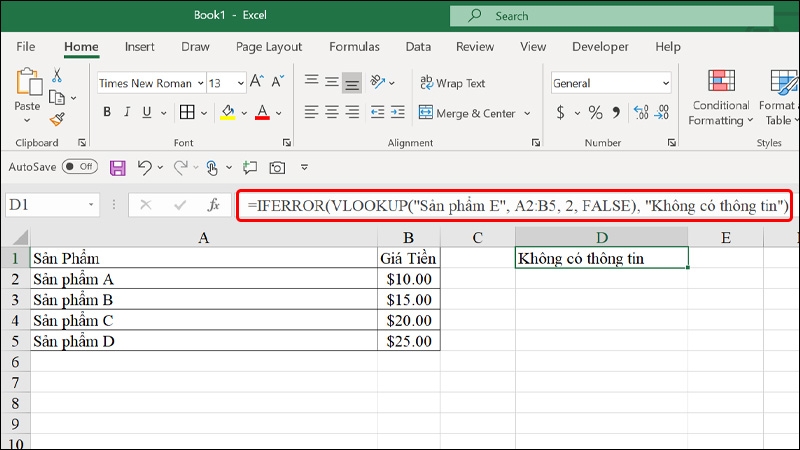Open the File tab

pyautogui.click(x=26, y=47)
